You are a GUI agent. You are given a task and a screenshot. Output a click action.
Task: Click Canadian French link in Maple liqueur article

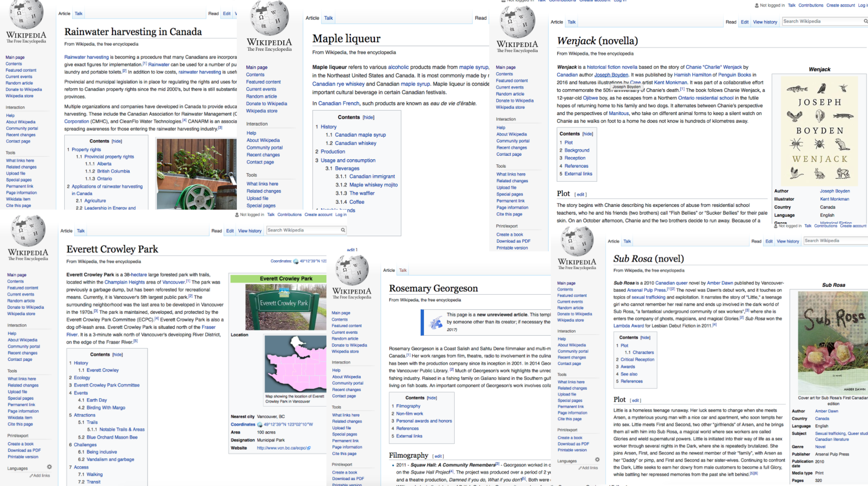[x=339, y=104]
